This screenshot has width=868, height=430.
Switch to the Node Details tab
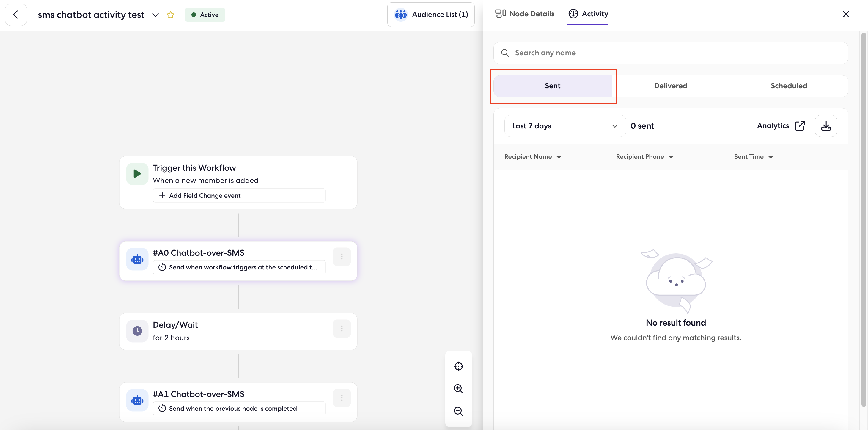click(525, 14)
